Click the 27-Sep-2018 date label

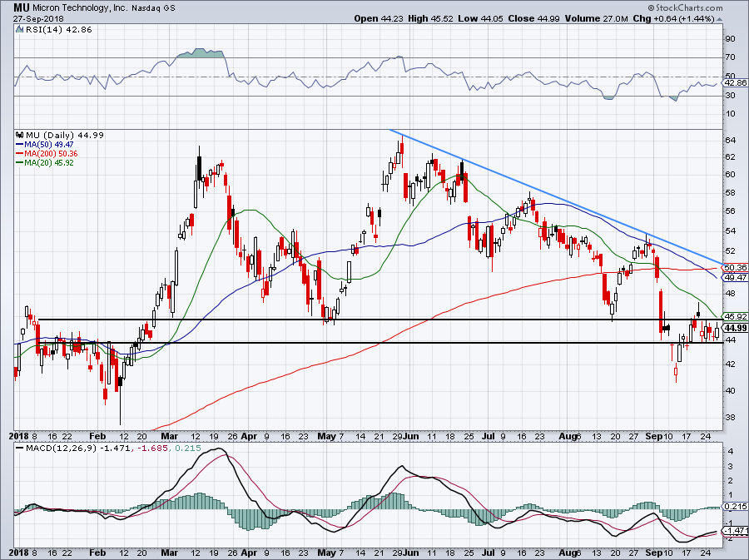(x=38, y=19)
